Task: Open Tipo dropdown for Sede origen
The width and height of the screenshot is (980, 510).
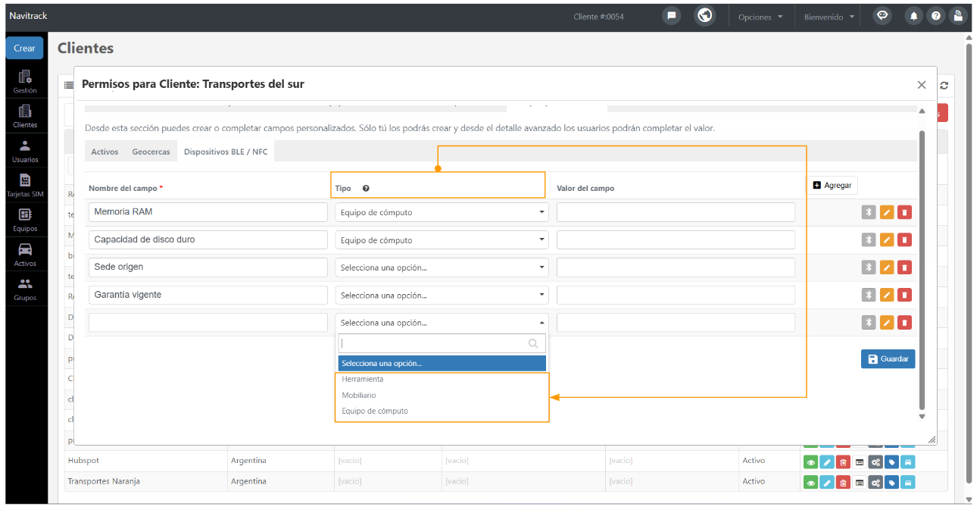Action: pos(442,268)
